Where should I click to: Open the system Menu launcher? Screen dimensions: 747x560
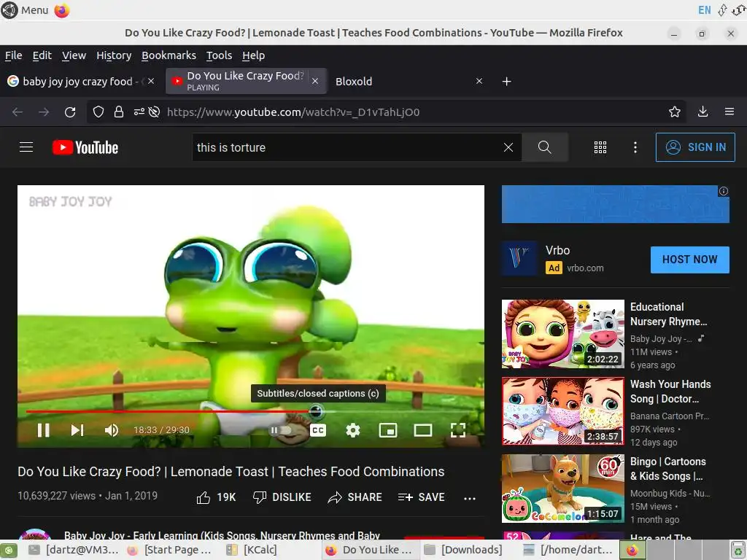(x=26, y=10)
